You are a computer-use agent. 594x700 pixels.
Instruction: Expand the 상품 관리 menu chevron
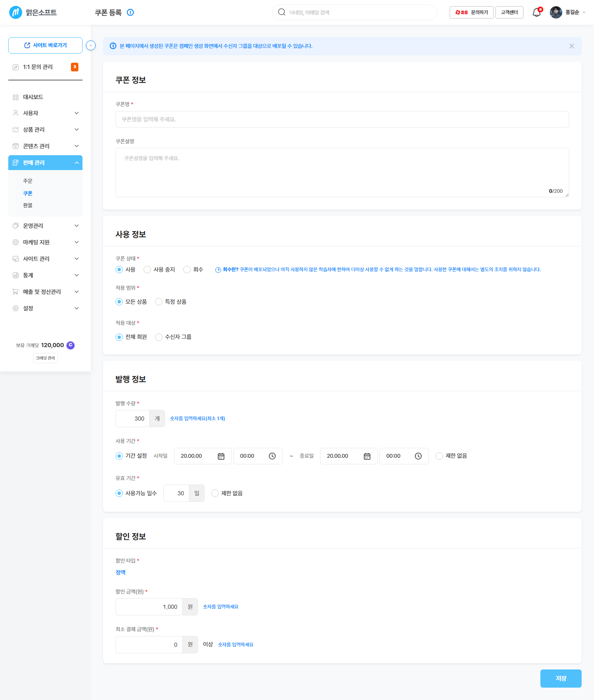[x=77, y=130]
